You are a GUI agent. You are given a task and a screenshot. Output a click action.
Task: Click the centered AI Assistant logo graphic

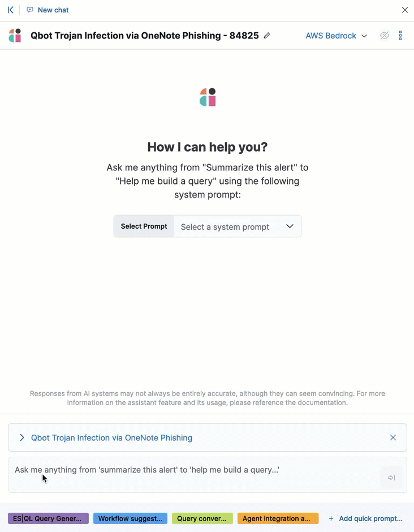207,97
